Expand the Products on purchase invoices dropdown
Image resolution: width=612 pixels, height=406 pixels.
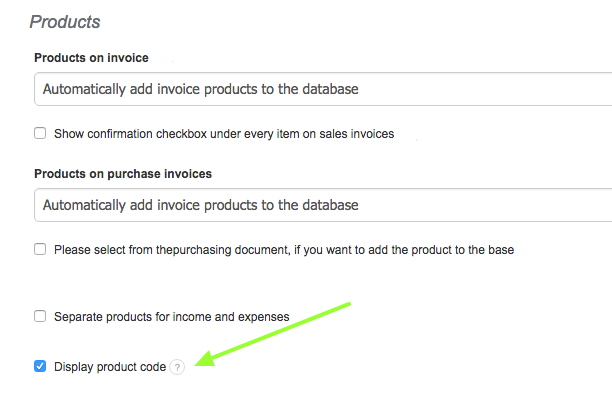click(322, 205)
